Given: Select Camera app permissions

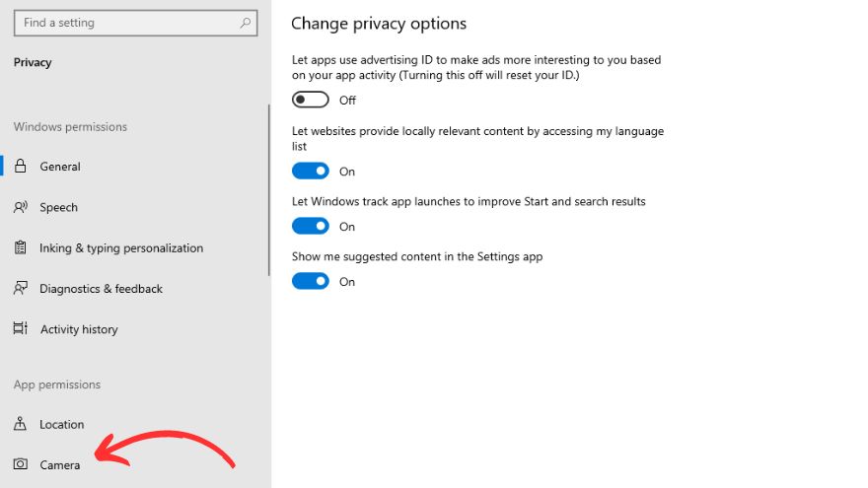Looking at the screenshot, I should (x=60, y=465).
